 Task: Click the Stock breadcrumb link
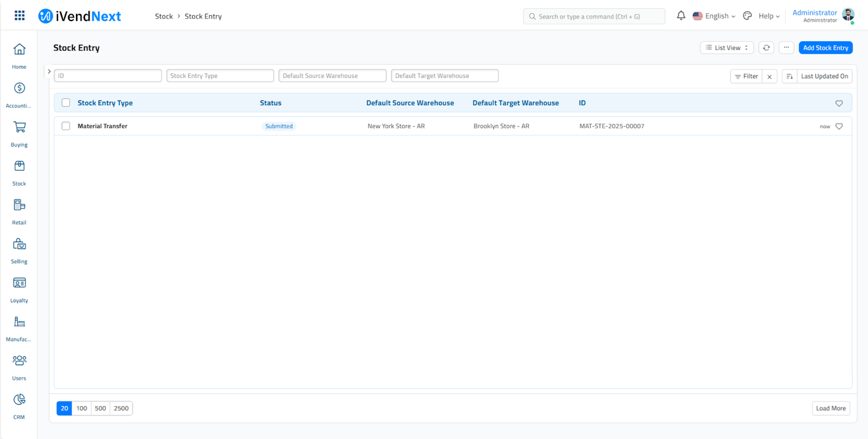click(x=163, y=16)
